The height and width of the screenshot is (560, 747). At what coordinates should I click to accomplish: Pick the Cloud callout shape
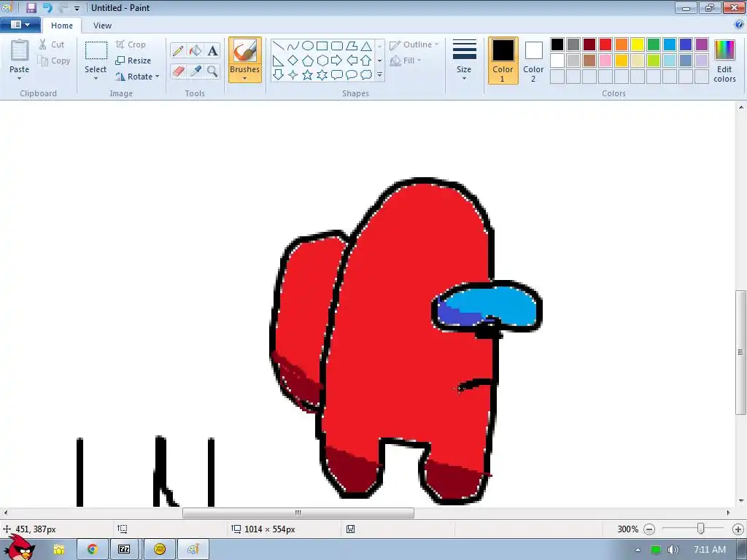pyautogui.click(x=366, y=75)
